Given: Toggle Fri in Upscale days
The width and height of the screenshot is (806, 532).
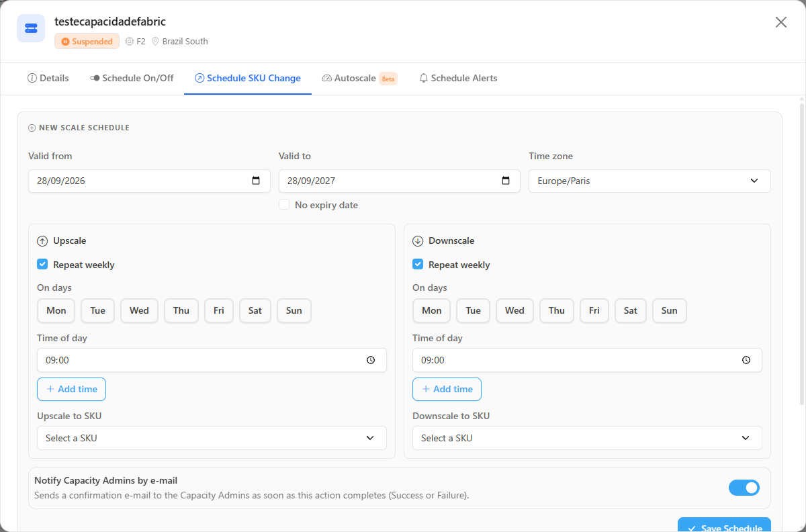Looking at the screenshot, I should (x=219, y=310).
